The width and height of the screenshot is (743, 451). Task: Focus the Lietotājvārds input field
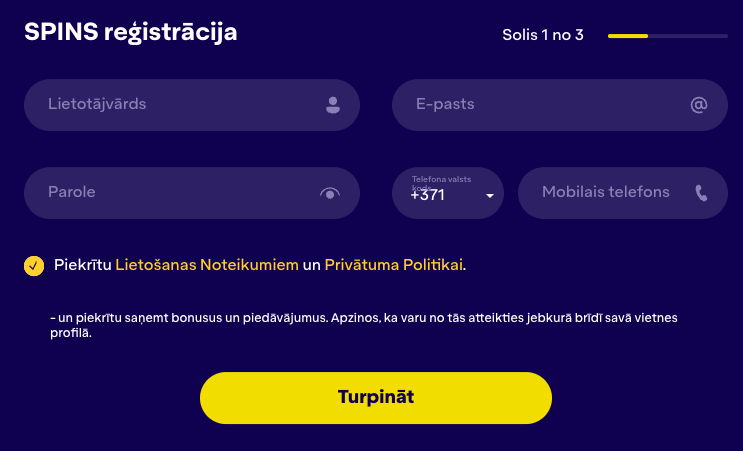(x=191, y=105)
